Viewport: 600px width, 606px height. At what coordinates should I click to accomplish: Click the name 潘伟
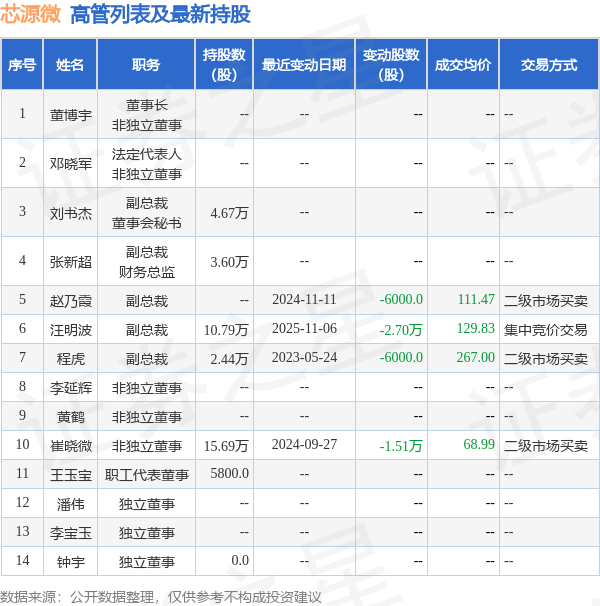click(x=71, y=504)
